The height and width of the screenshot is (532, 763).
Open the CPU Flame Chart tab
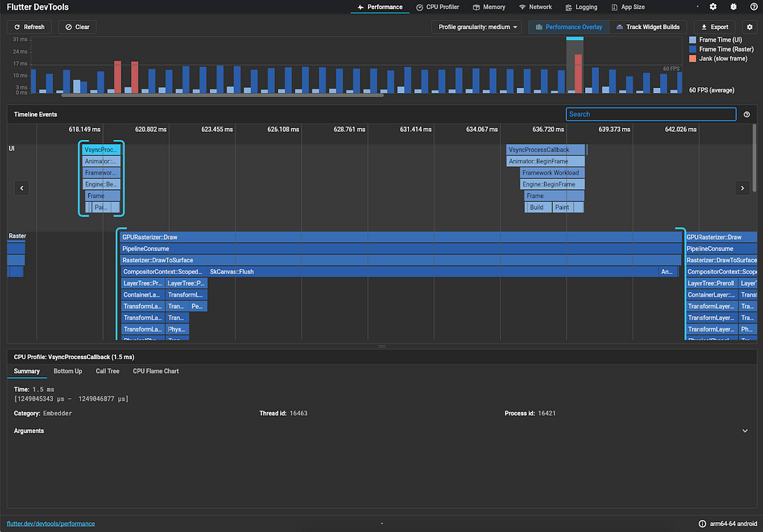pyautogui.click(x=156, y=371)
